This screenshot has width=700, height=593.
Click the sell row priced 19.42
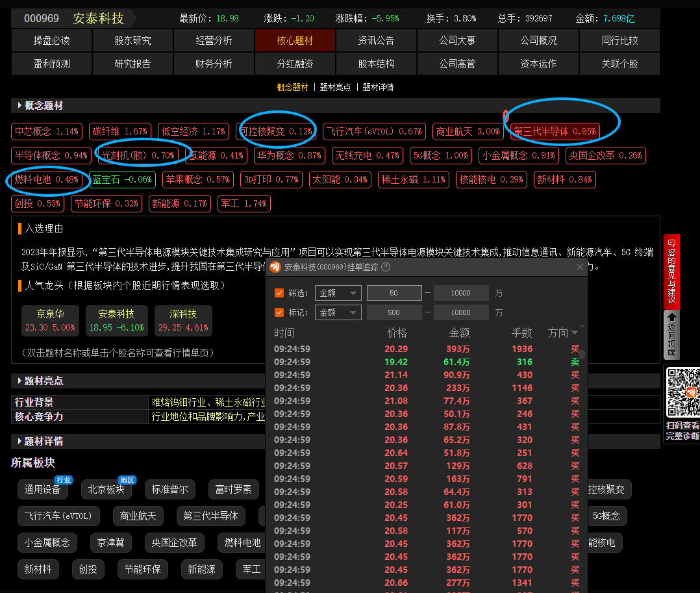click(427, 362)
